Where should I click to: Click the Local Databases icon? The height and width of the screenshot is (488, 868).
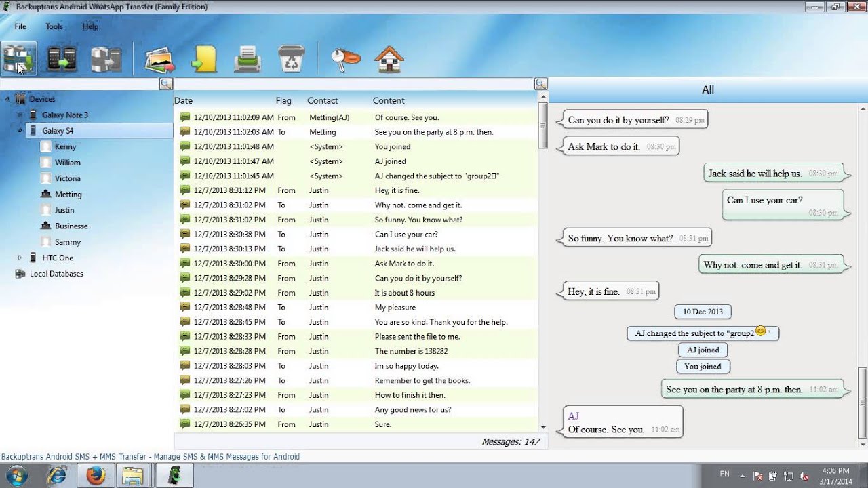pyautogui.click(x=20, y=274)
